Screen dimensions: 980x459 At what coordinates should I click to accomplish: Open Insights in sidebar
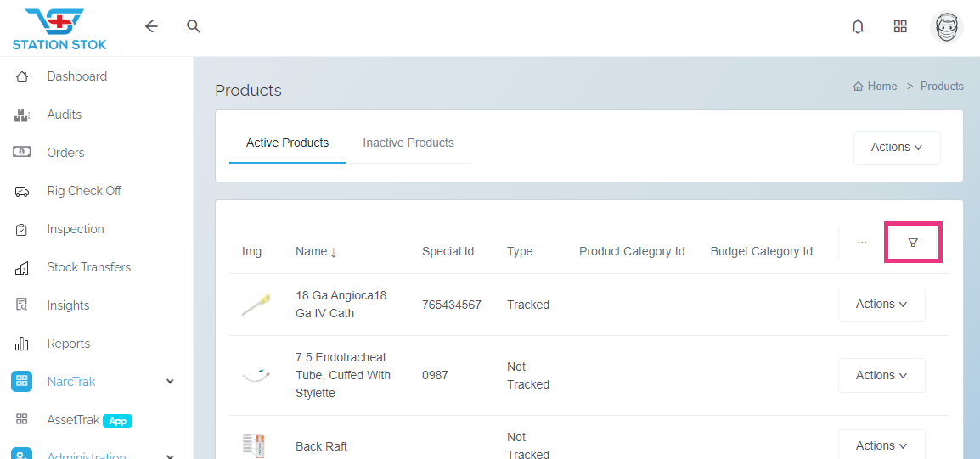pos(68,305)
